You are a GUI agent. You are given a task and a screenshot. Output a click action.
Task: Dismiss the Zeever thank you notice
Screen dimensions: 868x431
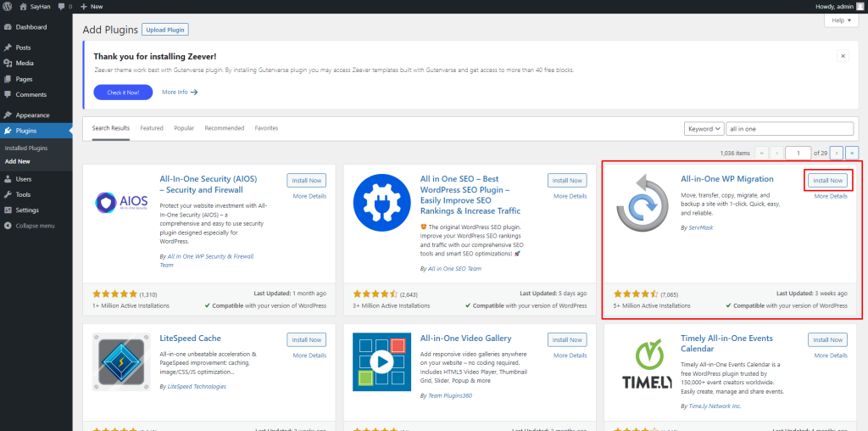point(843,55)
